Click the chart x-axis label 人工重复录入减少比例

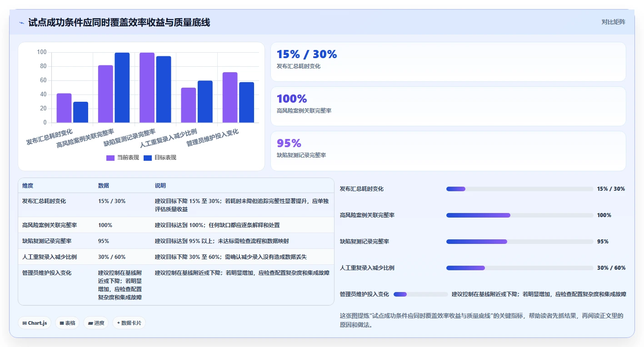coord(169,138)
